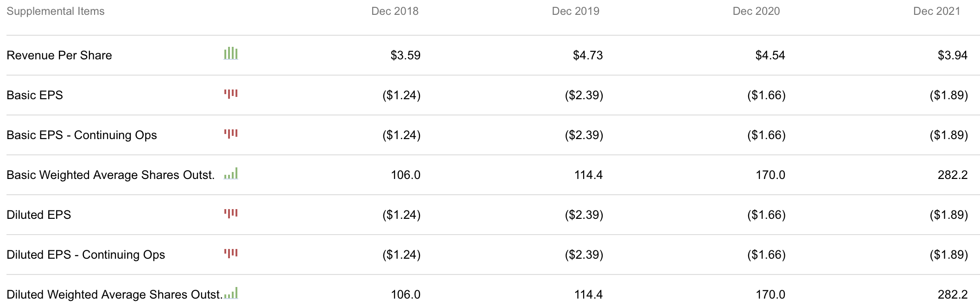This screenshot has width=980, height=306.
Task: Click the Diluted EPS chart icon
Action: (231, 214)
